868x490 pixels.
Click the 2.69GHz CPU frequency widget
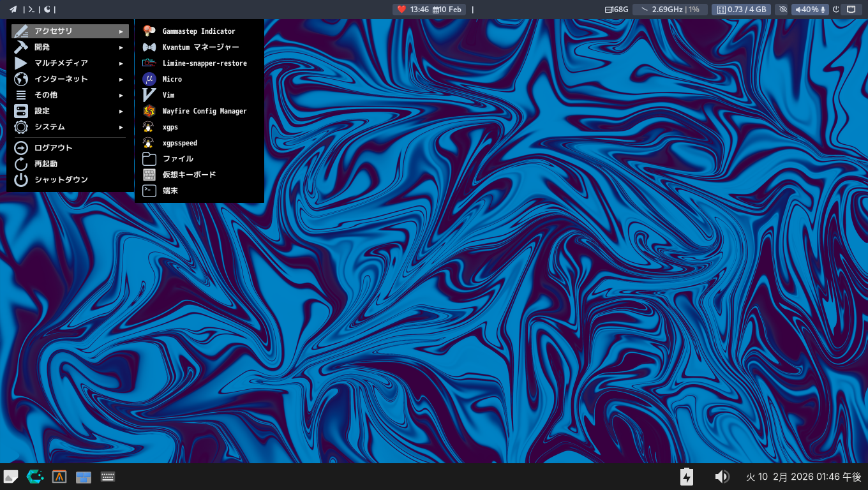point(670,10)
